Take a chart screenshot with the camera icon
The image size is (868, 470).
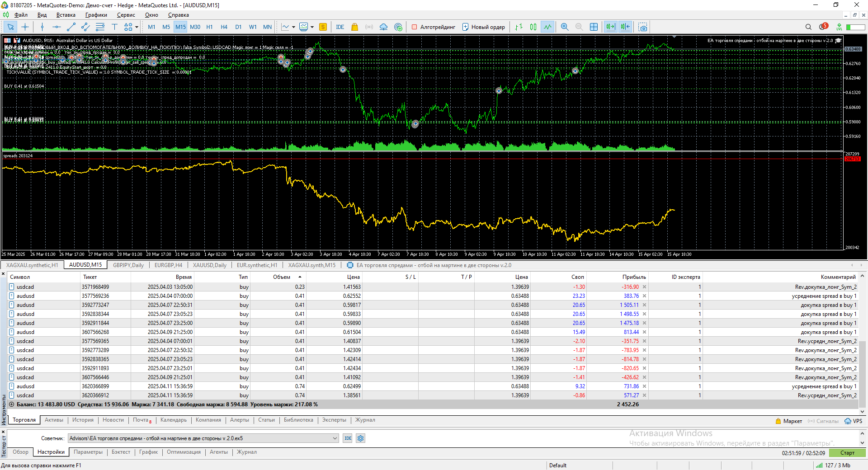point(642,27)
